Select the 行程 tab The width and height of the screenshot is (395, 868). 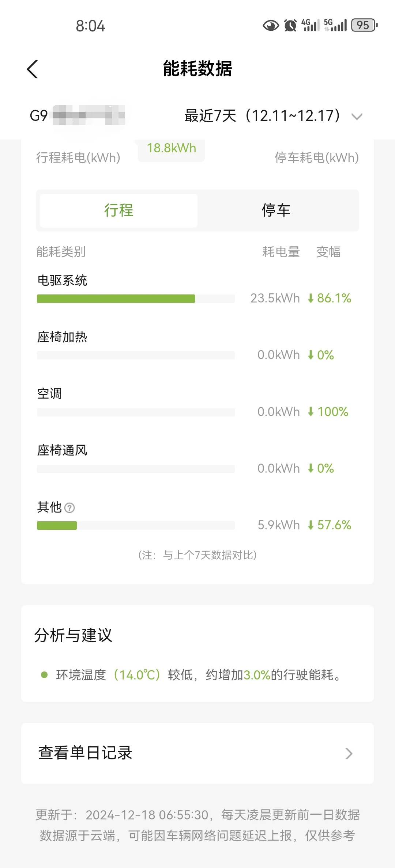pos(119,210)
